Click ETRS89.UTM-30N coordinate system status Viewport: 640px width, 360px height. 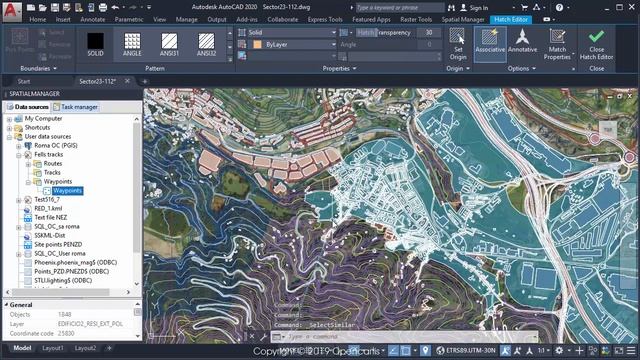[x=466, y=350]
